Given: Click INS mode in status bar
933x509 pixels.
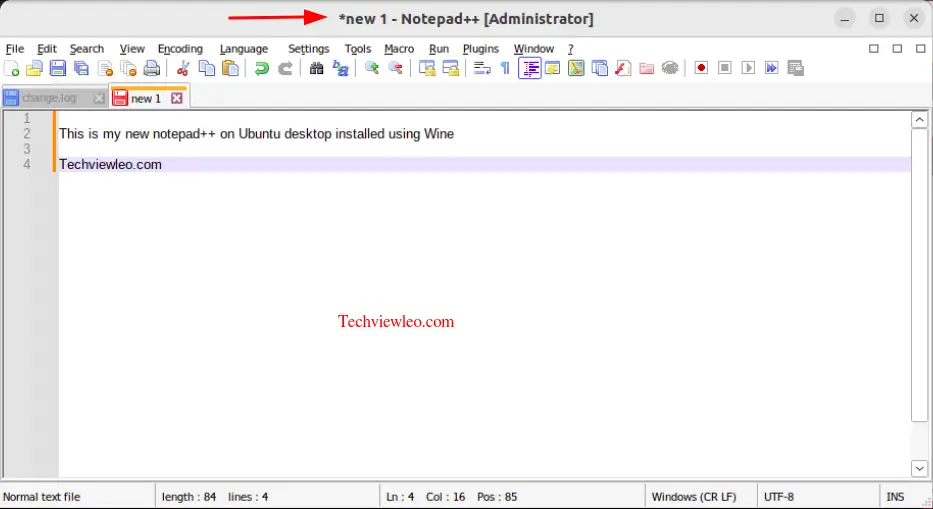Looking at the screenshot, I should pos(895,496).
